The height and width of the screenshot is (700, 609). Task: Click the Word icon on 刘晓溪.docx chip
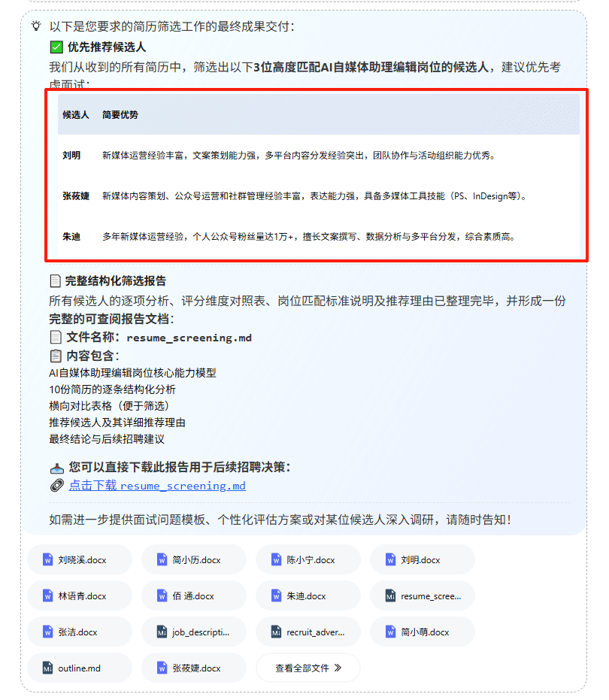point(47,560)
